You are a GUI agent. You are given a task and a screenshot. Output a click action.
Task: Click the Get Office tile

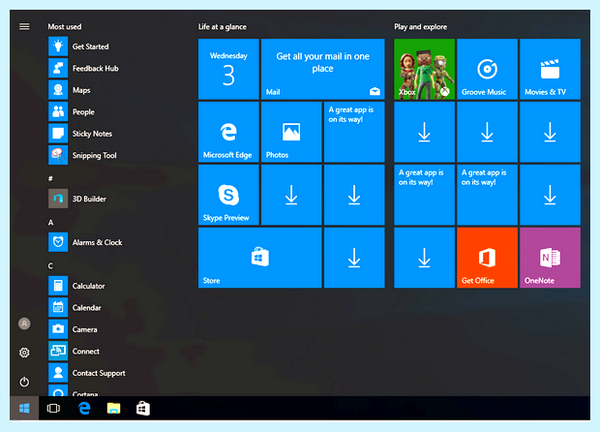pos(487,258)
